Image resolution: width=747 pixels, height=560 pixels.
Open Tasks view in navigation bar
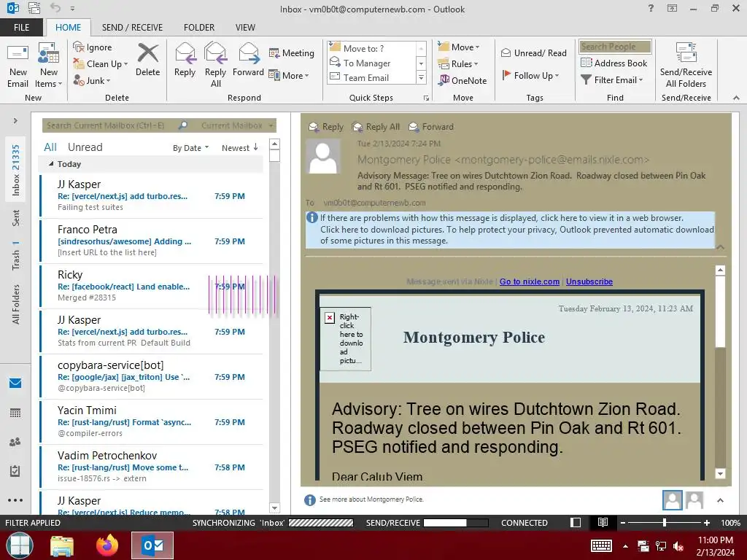point(15,471)
